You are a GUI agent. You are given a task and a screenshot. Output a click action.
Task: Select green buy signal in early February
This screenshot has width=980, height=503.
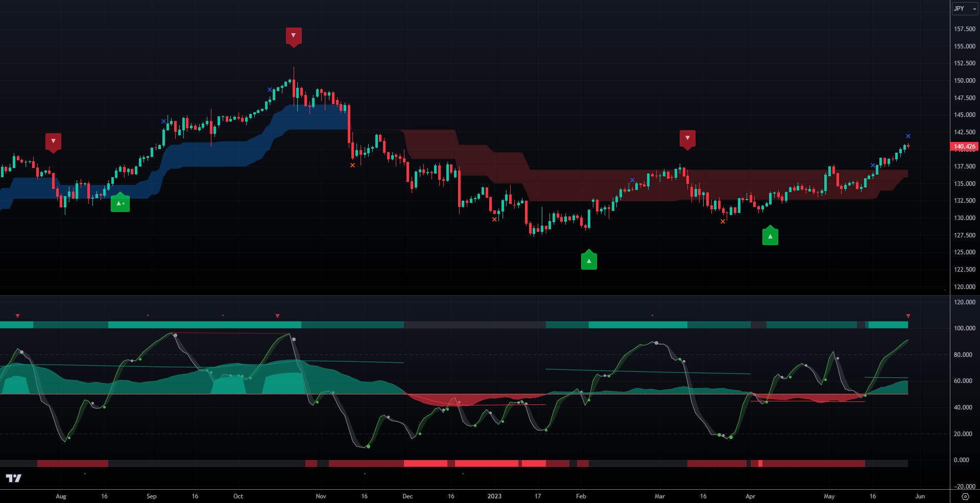point(589,261)
